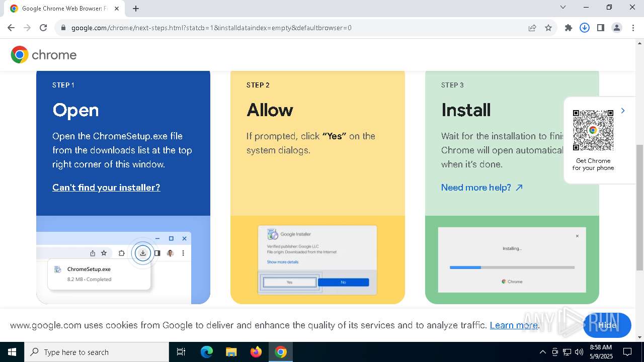Click the Step 2 Google Installer illustration

[x=317, y=260]
